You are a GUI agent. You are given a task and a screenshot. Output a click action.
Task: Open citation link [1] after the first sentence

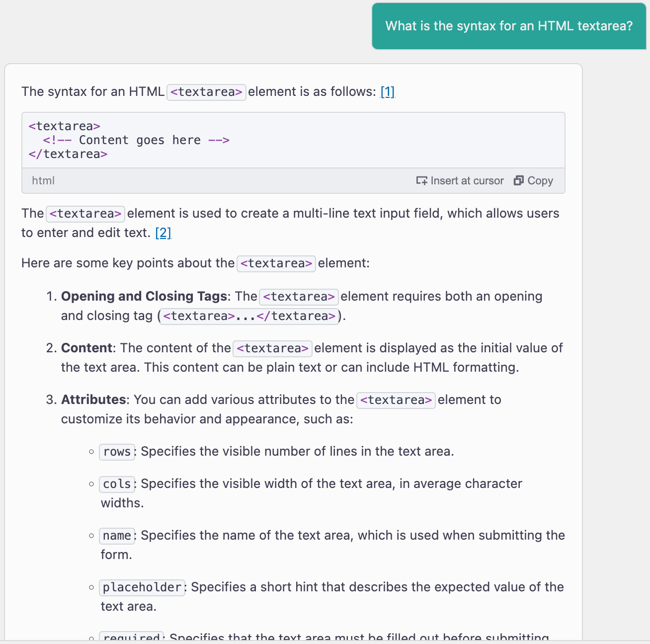pos(387,91)
